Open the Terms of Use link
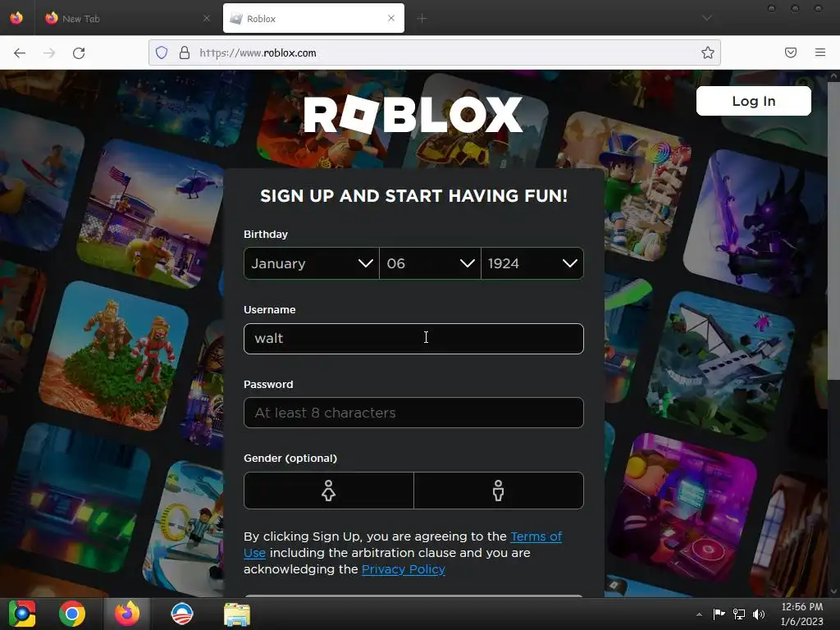The image size is (840, 630). (536, 536)
